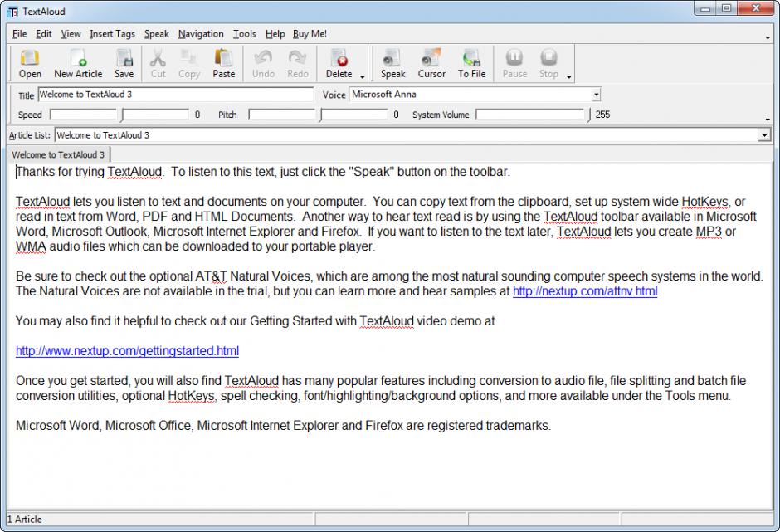
Task: Click the Redo toolbar icon
Action: click(297, 64)
